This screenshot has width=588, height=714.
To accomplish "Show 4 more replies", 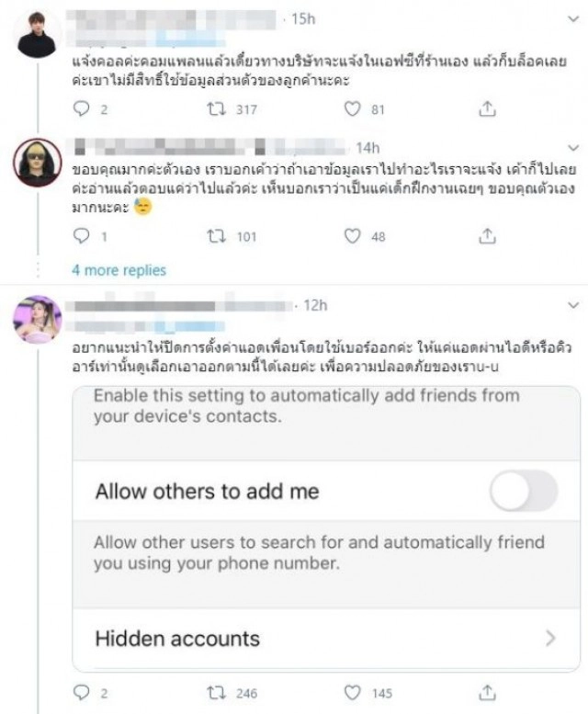I will [119, 270].
